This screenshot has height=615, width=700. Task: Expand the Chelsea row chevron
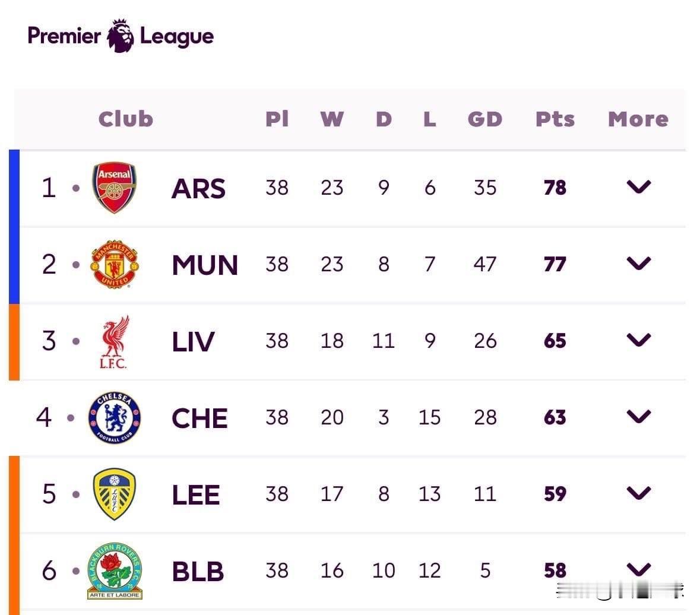click(x=638, y=417)
